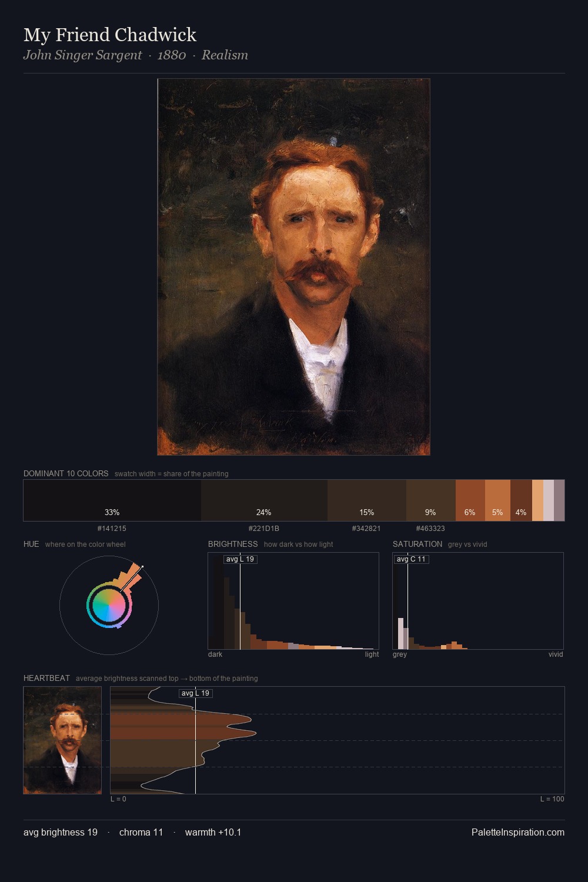Viewport: 588px width, 882px height.
Task: Click the hex code #141215
Action: coord(112,529)
